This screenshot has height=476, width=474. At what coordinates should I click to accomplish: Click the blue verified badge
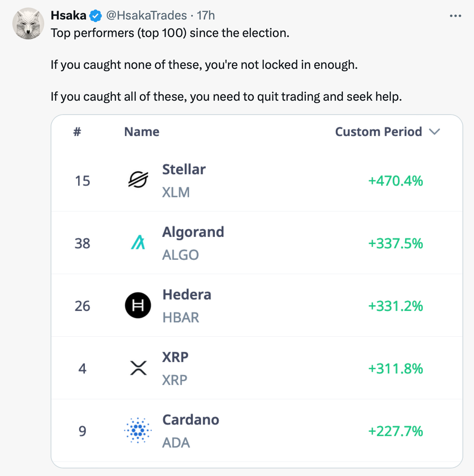(x=96, y=16)
